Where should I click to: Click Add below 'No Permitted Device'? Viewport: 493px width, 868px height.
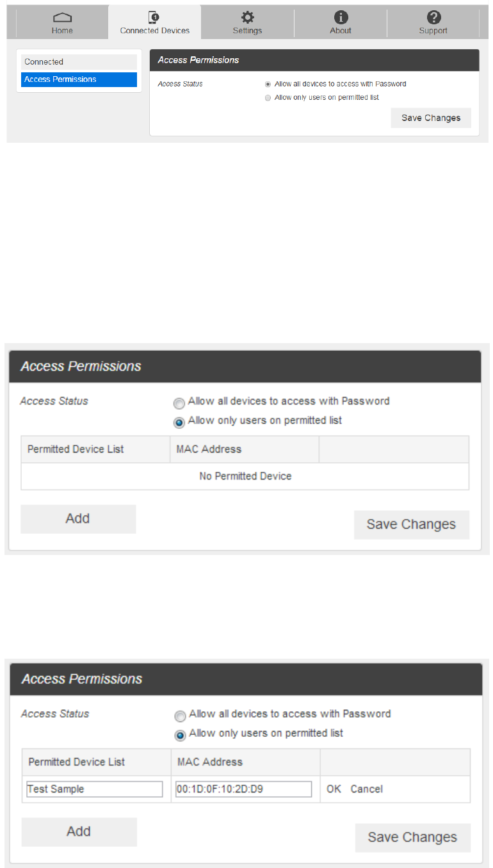click(x=78, y=518)
